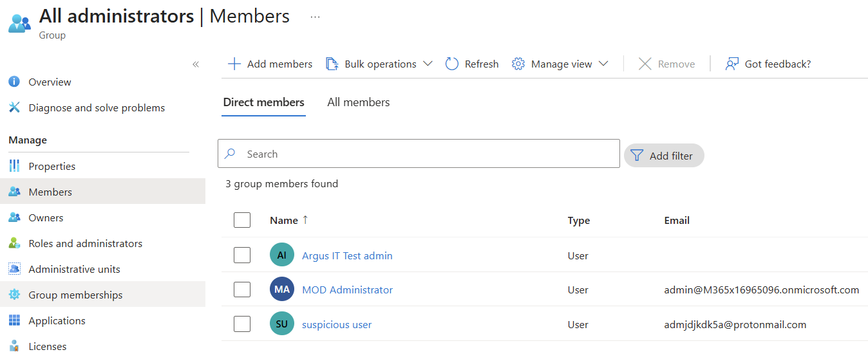Open Properties from the sidebar

(52, 166)
